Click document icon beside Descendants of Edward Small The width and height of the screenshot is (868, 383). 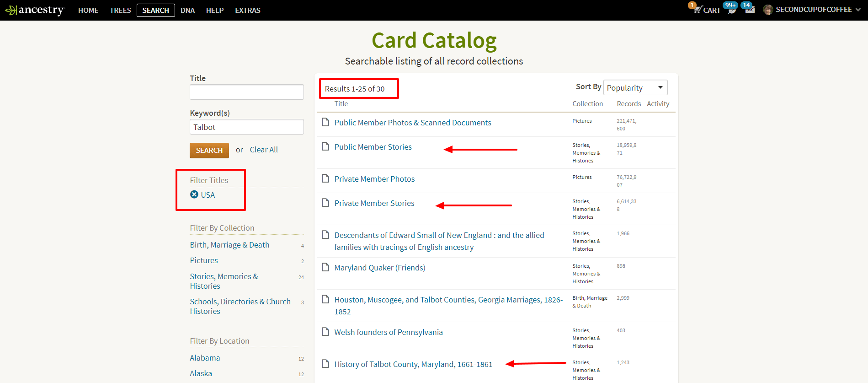coord(325,235)
